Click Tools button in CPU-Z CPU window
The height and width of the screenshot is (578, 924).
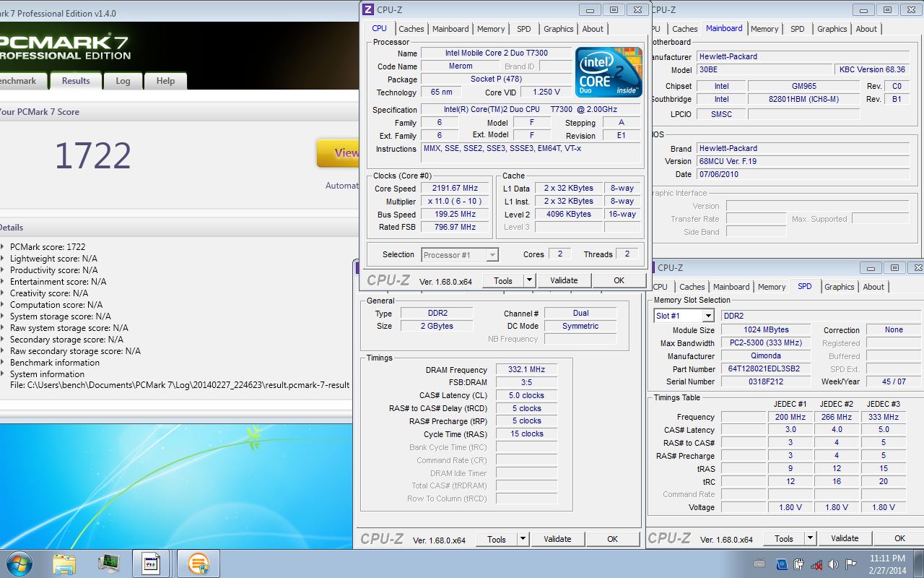tap(503, 280)
